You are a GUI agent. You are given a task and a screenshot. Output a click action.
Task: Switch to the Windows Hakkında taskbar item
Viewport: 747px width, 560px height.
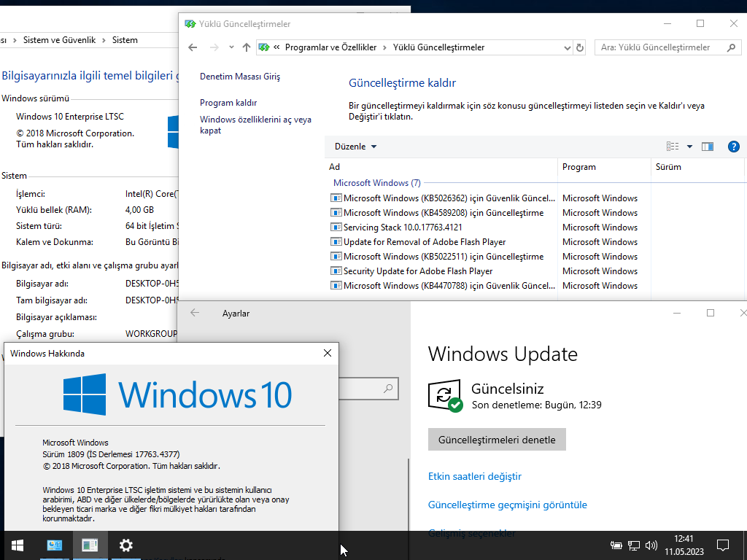90,545
